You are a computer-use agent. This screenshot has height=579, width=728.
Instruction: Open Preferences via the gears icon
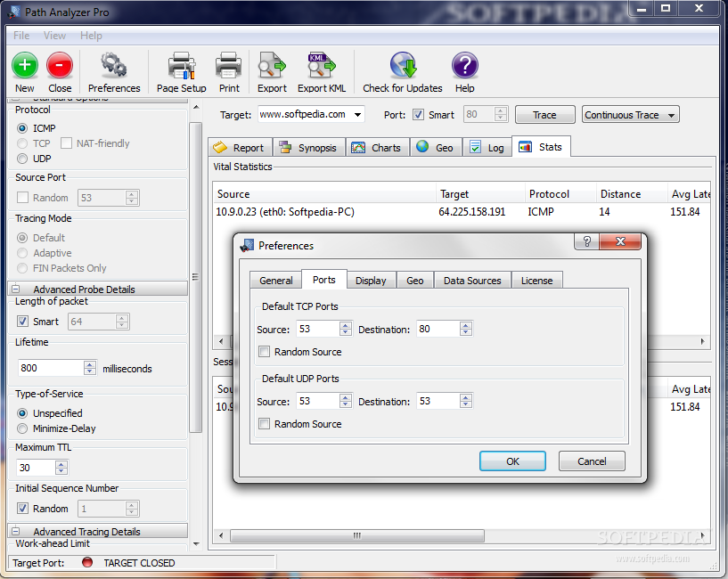[114, 65]
